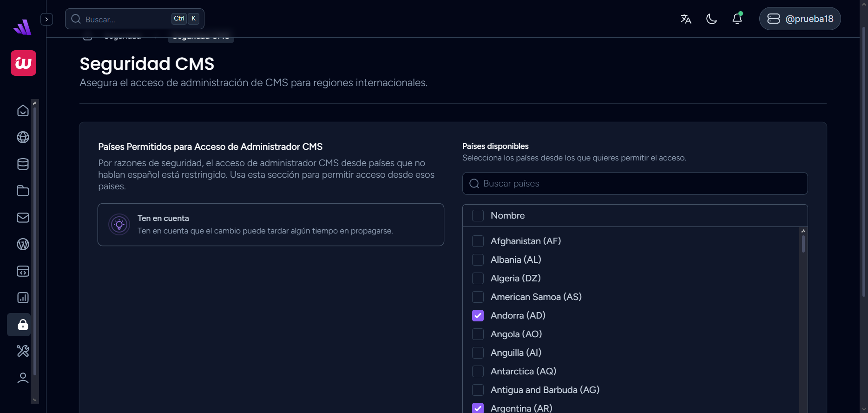Uncheck the Andorra (AD) checkbox

tap(478, 315)
